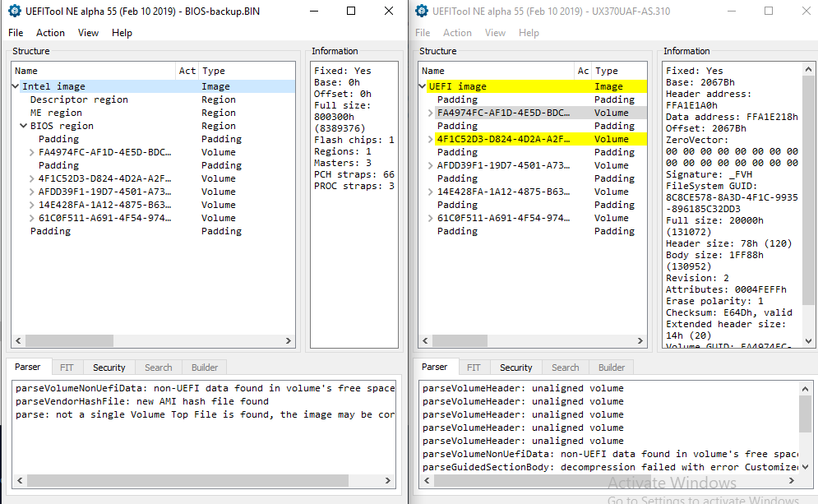The width and height of the screenshot is (818, 504).
Task: Expand 61C0F511 volume under BIOS region
Action: (32, 218)
